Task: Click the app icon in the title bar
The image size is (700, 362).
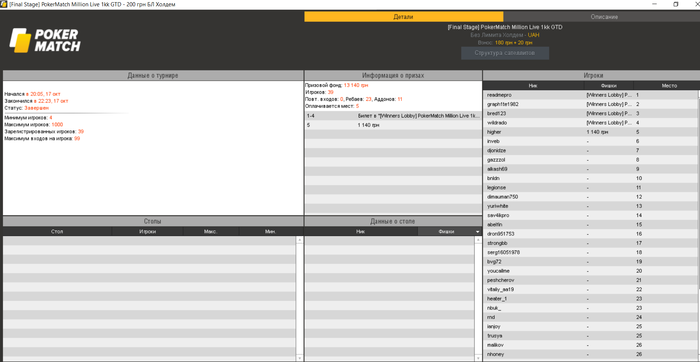Action: pos(4,4)
